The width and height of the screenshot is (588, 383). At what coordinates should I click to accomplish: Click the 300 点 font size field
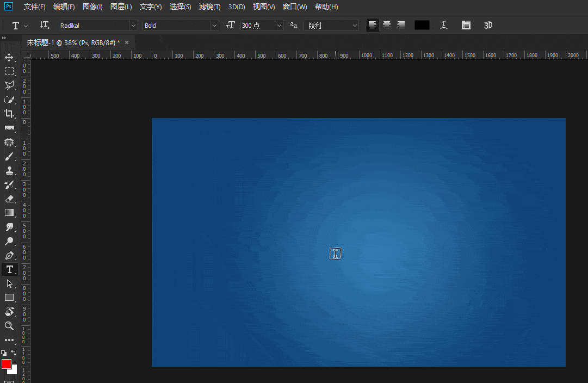(x=257, y=26)
